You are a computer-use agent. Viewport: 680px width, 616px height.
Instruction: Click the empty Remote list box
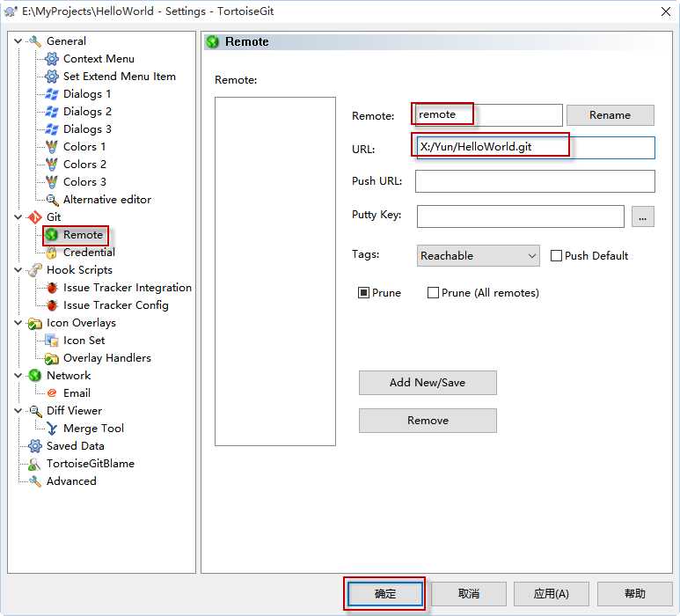click(x=275, y=272)
